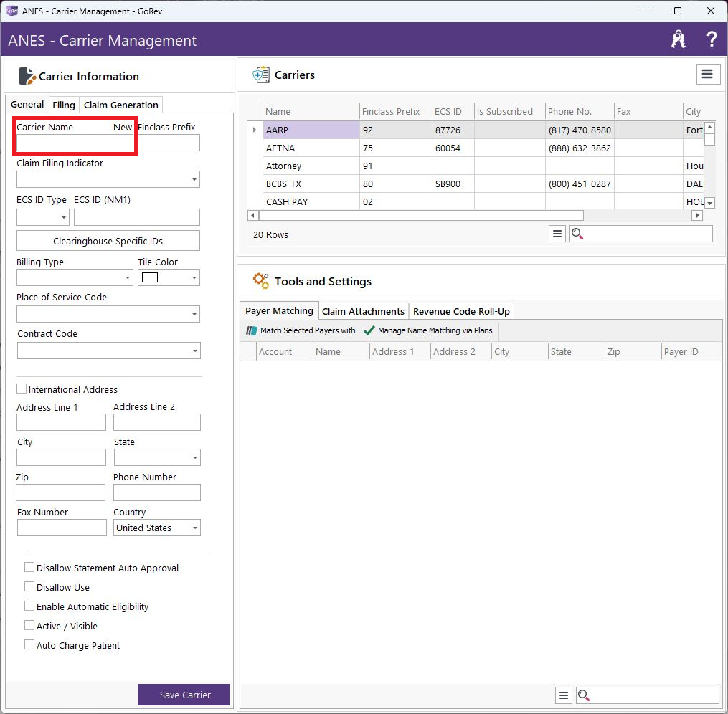Screen dimensions: 728x714
Task: Click menu icon beside bottom payer search
Action: coord(564,695)
